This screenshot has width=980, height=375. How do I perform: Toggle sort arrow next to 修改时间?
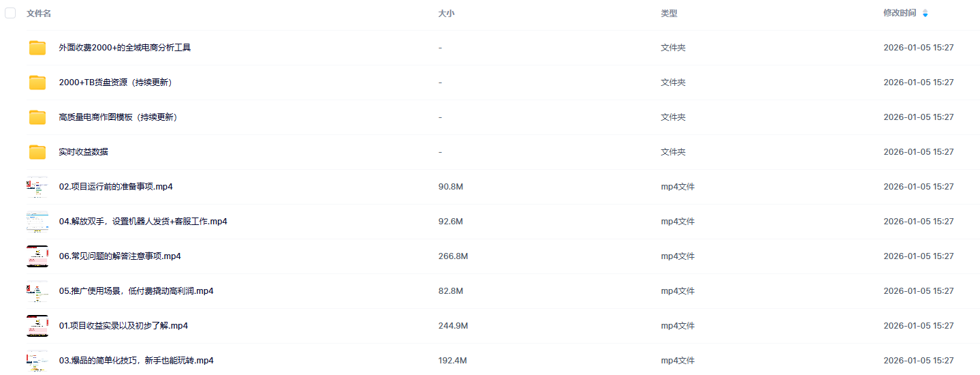point(925,13)
